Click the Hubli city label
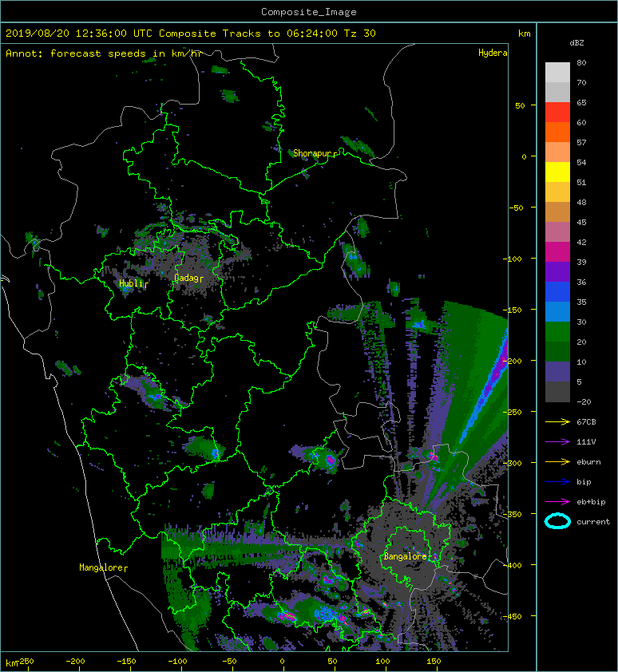Screen dimensions: 618x672 tap(131, 283)
